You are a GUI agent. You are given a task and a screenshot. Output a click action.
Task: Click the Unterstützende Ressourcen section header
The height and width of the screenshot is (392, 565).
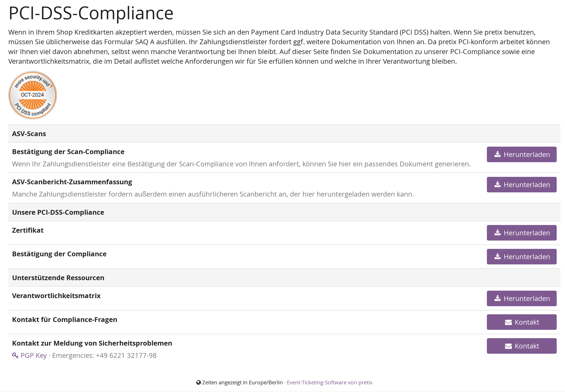[58, 278]
